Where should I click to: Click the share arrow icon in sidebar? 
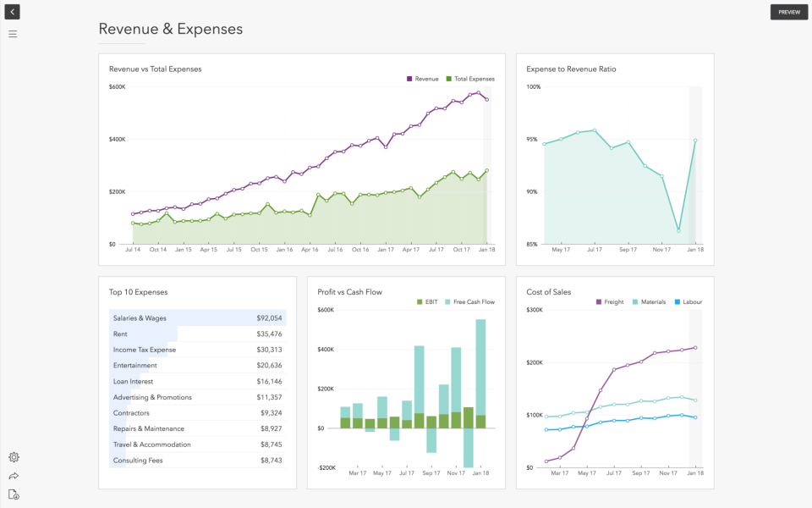[13, 474]
